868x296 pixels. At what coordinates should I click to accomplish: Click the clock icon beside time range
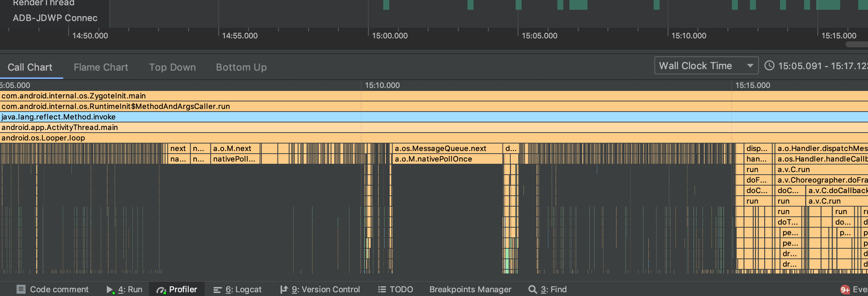tap(769, 66)
